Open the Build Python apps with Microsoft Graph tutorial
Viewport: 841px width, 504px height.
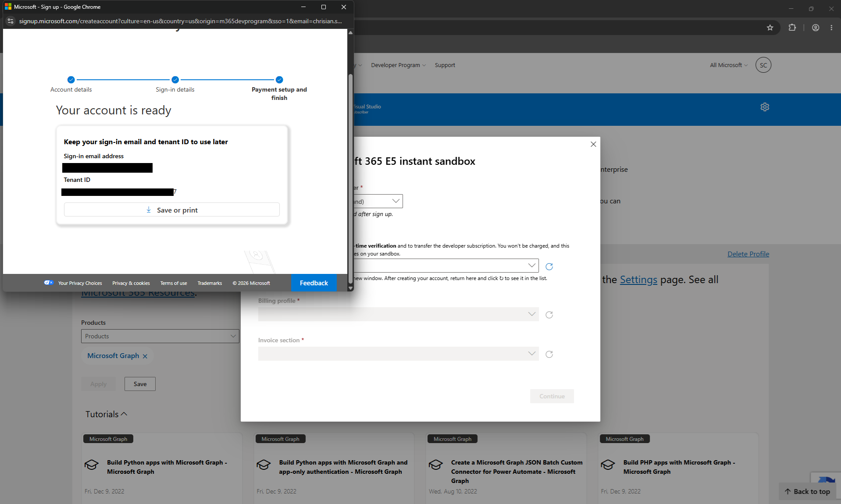[x=167, y=467]
